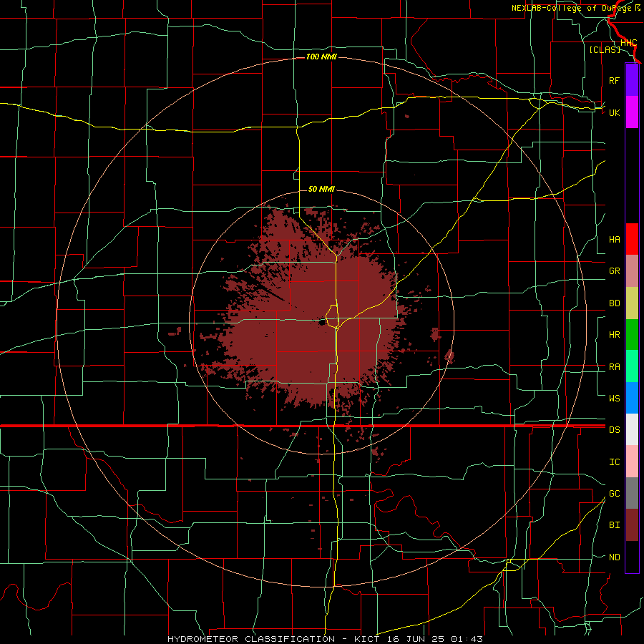This screenshot has width=644, height=644.
Task: Select the white DS legend swatch
Action: (x=632, y=429)
